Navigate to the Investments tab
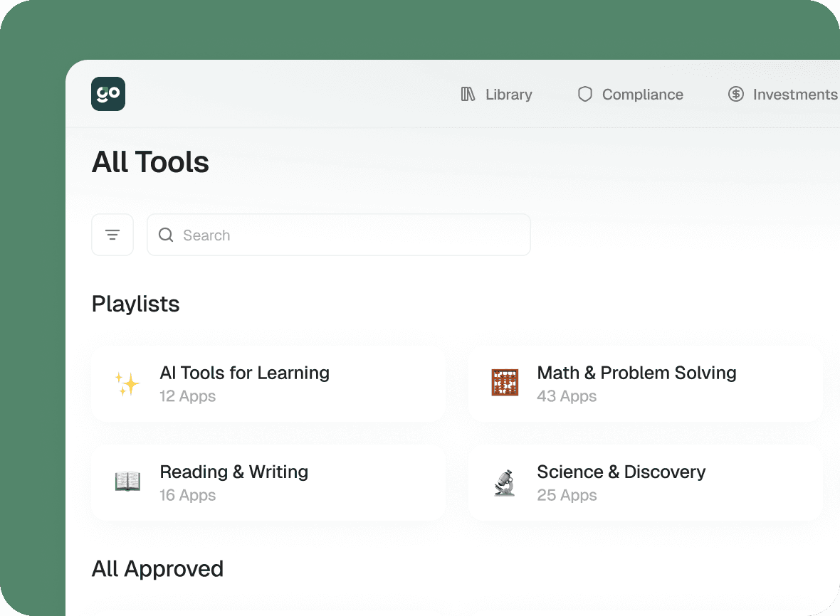Image resolution: width=840 pixels, height=616 pixels. coord(782,94)
